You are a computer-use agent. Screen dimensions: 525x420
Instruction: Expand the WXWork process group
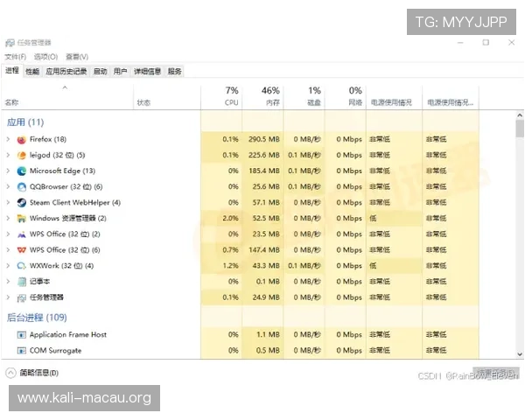8,266
